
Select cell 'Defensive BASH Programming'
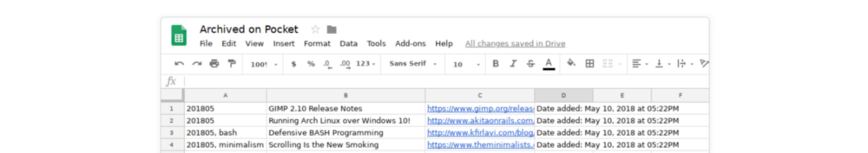(x=346, y=133)
